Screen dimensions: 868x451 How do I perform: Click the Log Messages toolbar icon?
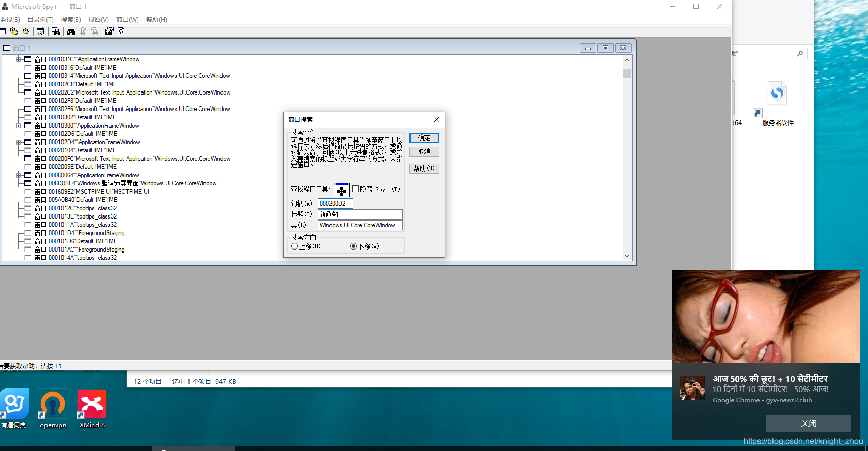click(40, 32)
